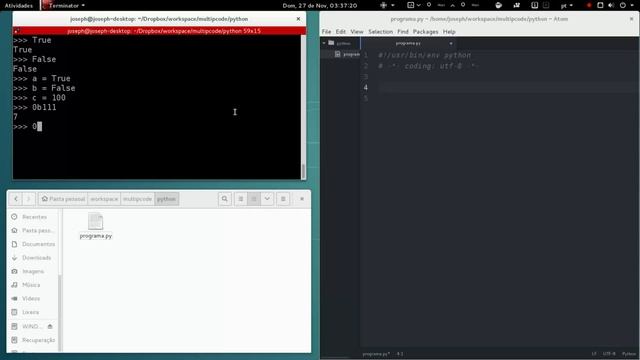Go back in the file manager
640x360 pixels.
coord(16,199)
